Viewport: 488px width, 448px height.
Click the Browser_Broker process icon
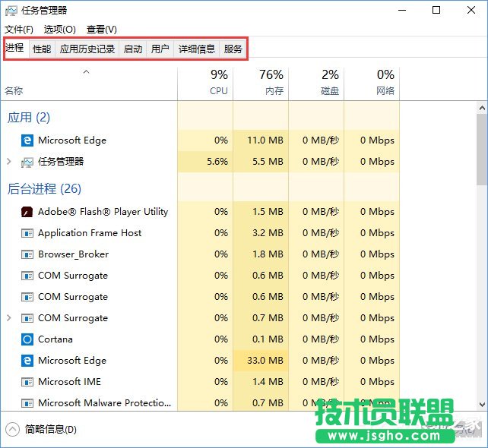pyautogui.click(x=27, y=254)
